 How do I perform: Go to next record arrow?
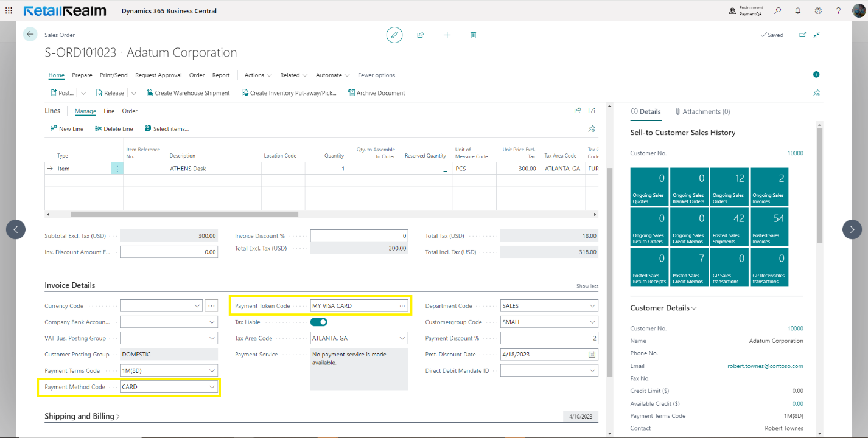click(x=852, y=229)
